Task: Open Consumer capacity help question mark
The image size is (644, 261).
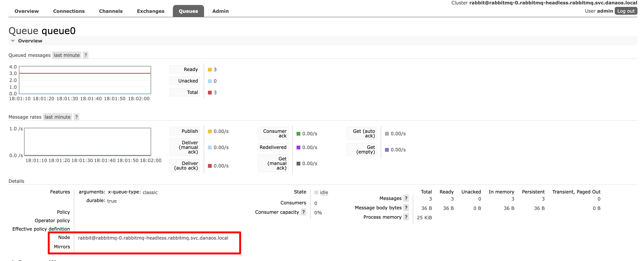Action: click(303, 212)
